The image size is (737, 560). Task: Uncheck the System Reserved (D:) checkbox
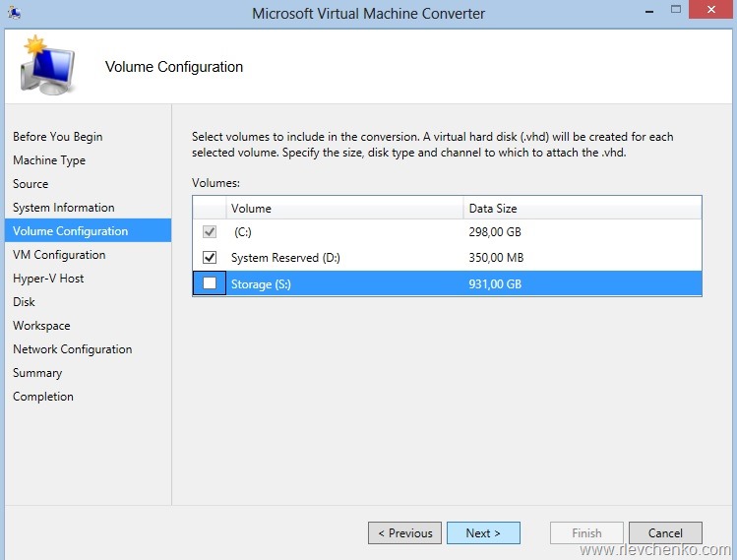coord(209,258)
